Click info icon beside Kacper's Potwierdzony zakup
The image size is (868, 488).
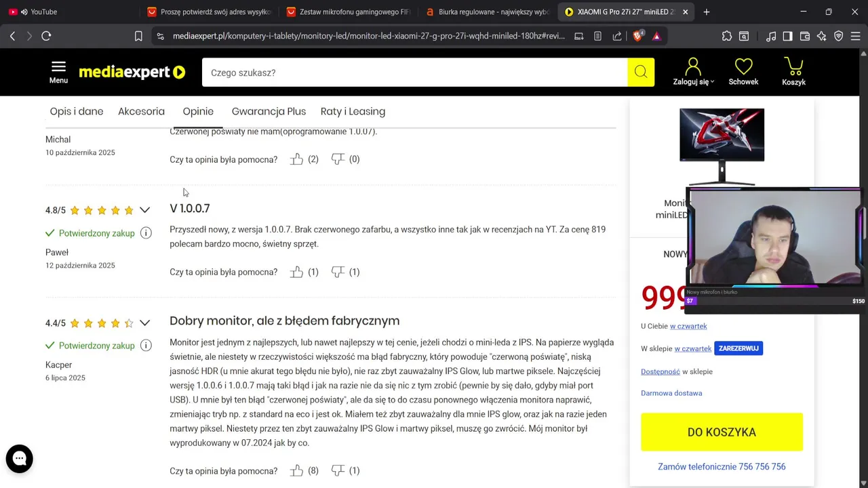coord(146,346)
